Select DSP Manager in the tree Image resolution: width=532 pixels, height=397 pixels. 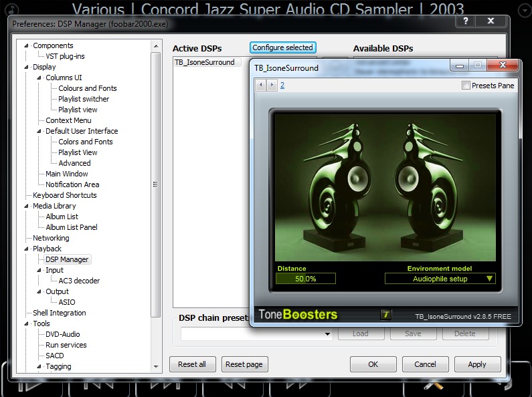pyautogui.click(x=67, y=259)
